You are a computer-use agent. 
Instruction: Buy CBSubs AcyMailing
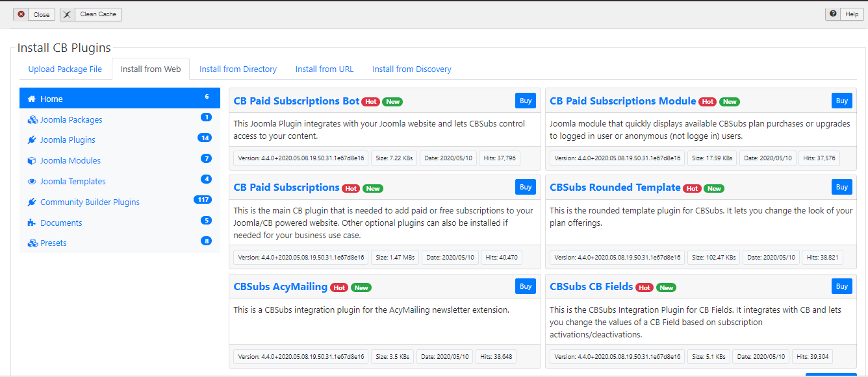coord(526,286)
